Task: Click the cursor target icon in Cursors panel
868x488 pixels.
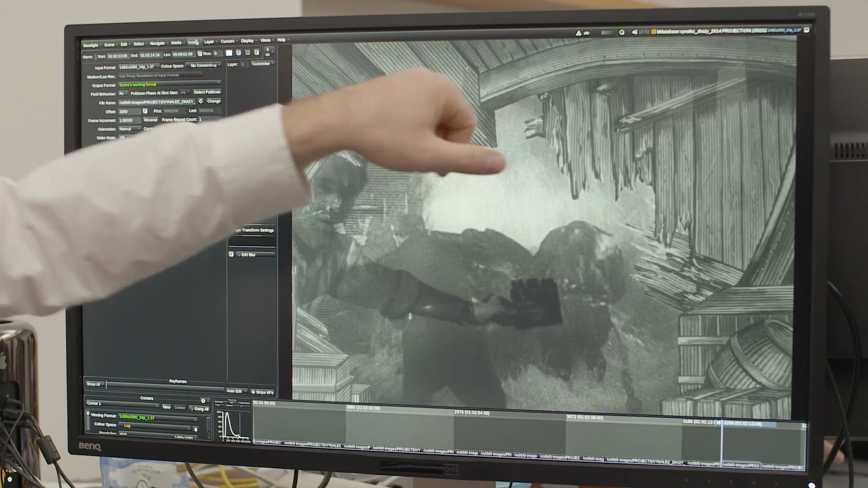Action: (x=203, y=401)
